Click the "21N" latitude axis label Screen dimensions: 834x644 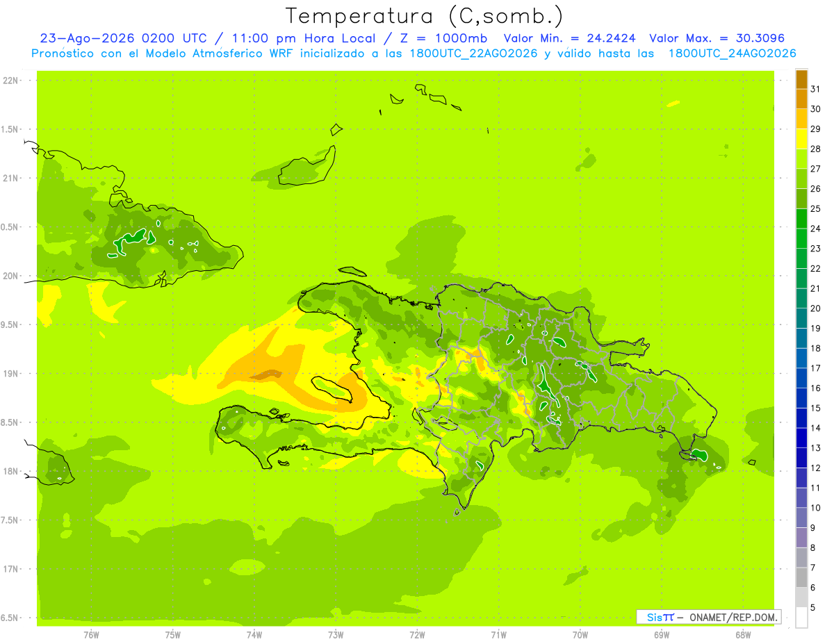(10, 179)
